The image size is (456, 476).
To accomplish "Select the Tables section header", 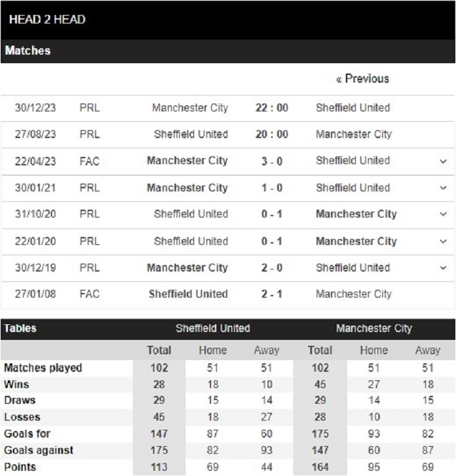I will [20, 328].
